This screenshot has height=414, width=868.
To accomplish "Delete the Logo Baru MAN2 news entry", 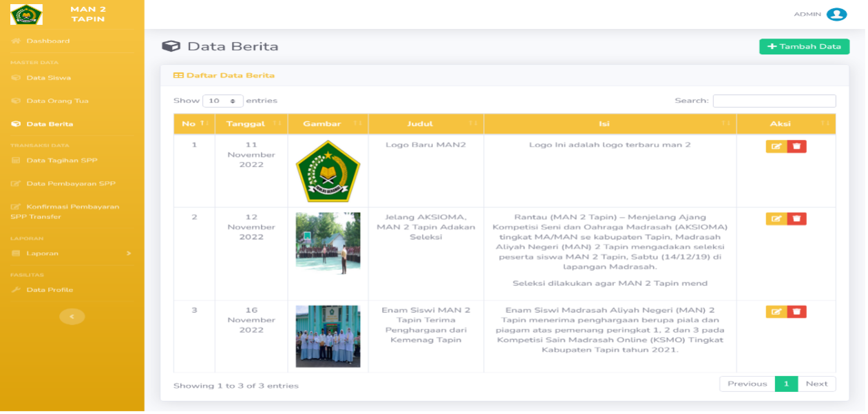I will 796,147.
